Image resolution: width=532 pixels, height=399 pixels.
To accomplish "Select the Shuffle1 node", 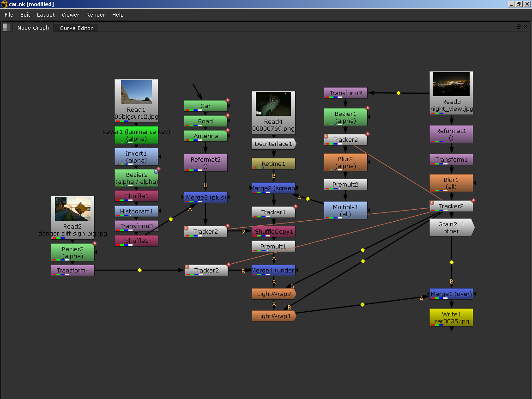I will (x=136, y=196).
